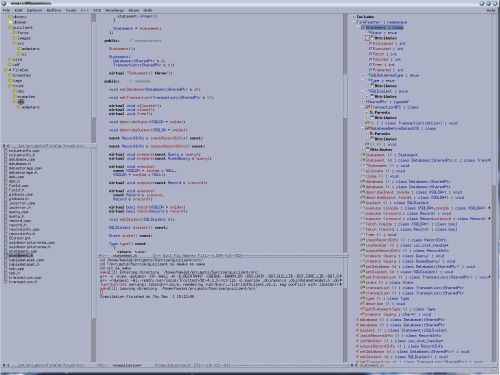
Task: Click the examples folder icon
Action: coord(15,97)
